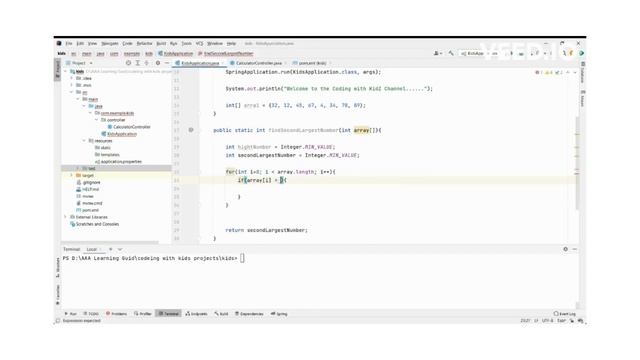Image resolution: width=640 pixels, height=360 pixels.
Task: Open the Window menu
Action: click(x=215, y=43)
